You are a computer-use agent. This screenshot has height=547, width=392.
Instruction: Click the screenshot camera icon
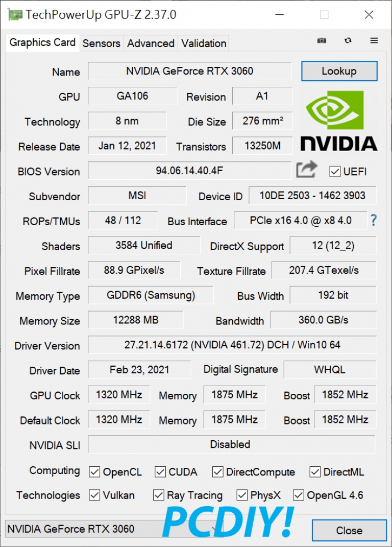[322, 41]
